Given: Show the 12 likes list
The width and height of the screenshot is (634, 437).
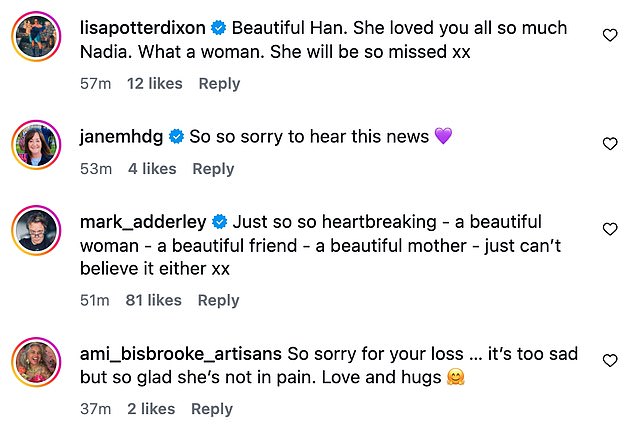Looking at the screenshot, I should coord(155,84).
